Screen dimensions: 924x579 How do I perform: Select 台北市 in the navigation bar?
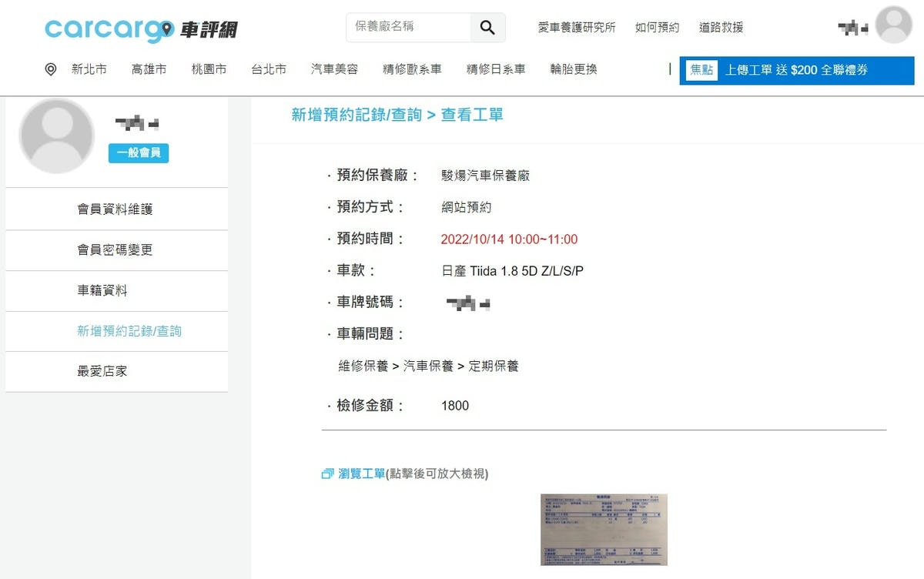pos(269,69)
